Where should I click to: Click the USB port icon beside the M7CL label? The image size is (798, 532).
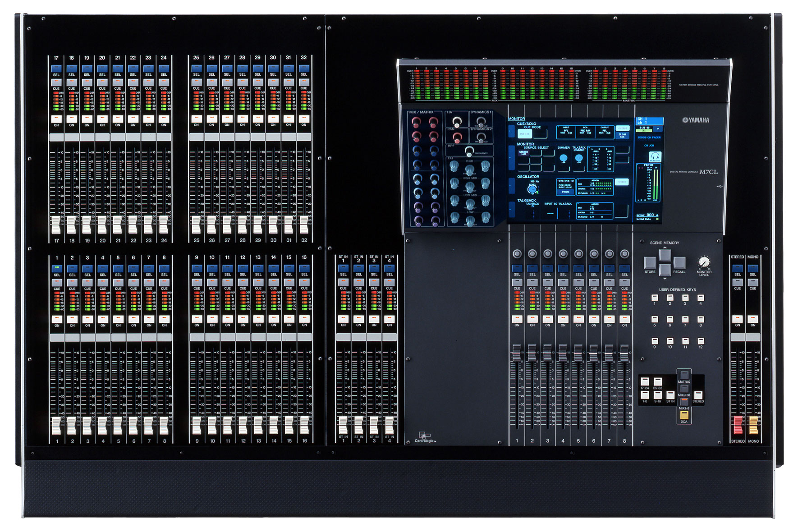coord(719,186)
